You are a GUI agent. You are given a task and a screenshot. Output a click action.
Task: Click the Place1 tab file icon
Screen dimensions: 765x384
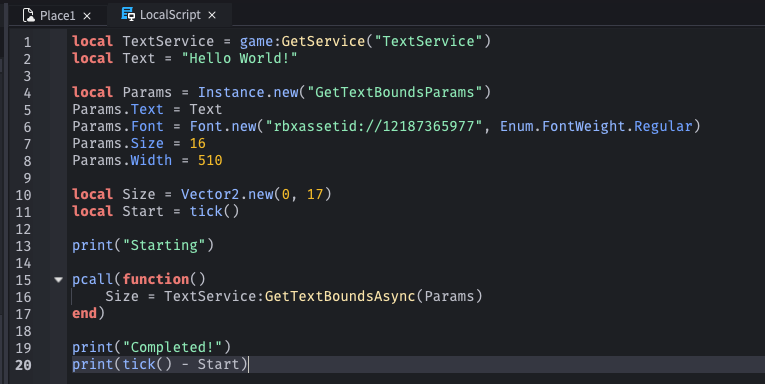tap(29, 15)
